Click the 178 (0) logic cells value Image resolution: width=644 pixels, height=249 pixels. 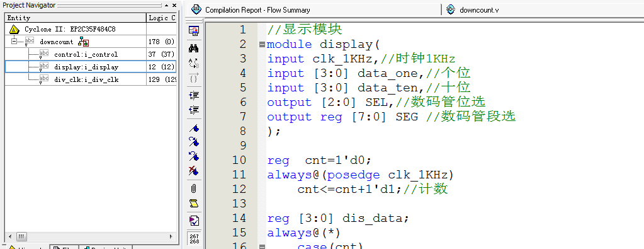161,42
